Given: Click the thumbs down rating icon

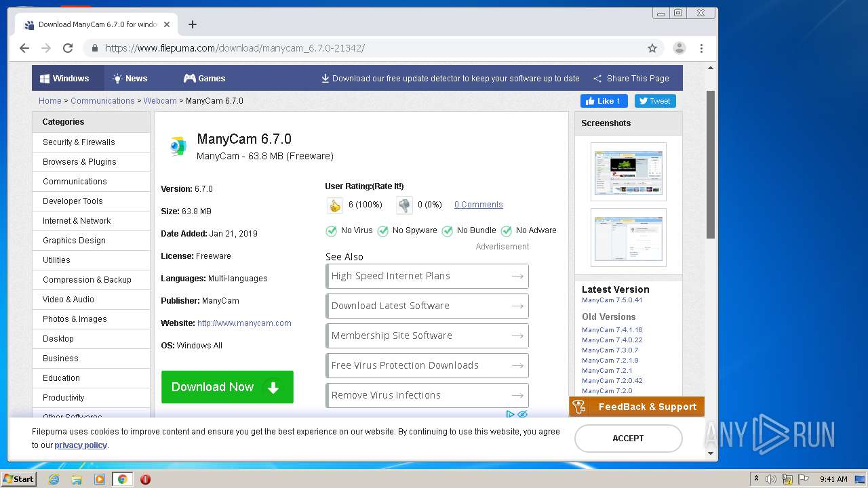Looking at the screenshot, I should [x=404, y=205].
